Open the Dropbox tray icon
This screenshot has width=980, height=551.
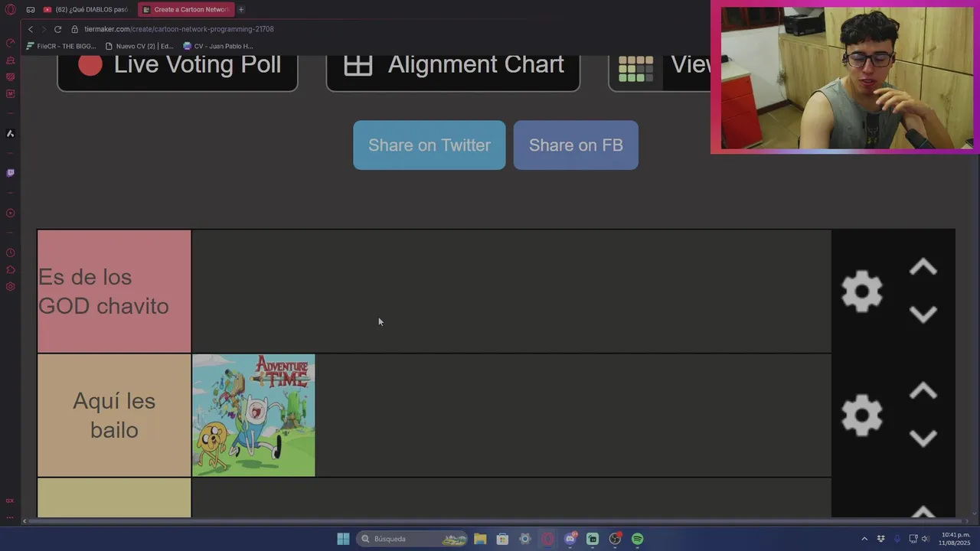[880, 539]
